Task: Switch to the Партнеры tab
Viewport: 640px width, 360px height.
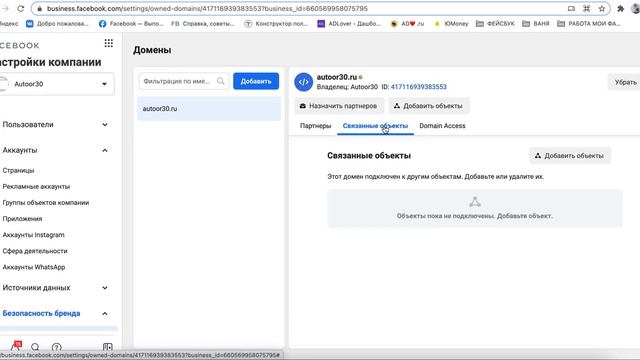Action: [316, 126]
